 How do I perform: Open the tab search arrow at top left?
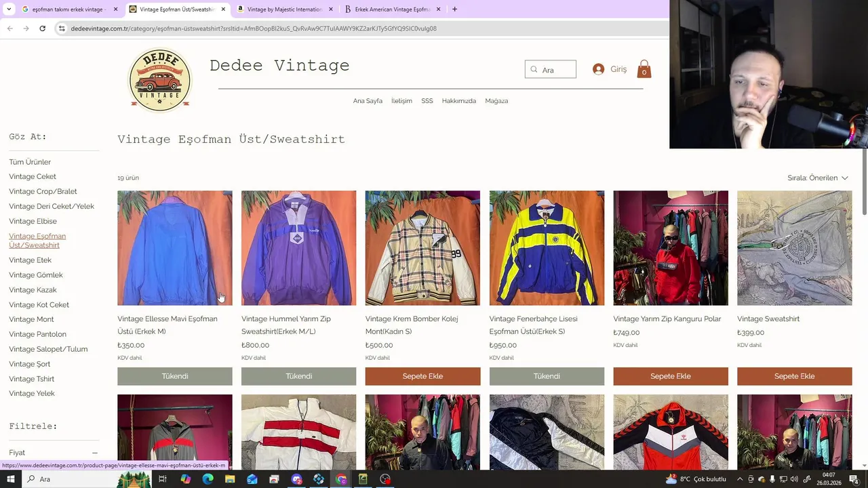click(7, 9)
